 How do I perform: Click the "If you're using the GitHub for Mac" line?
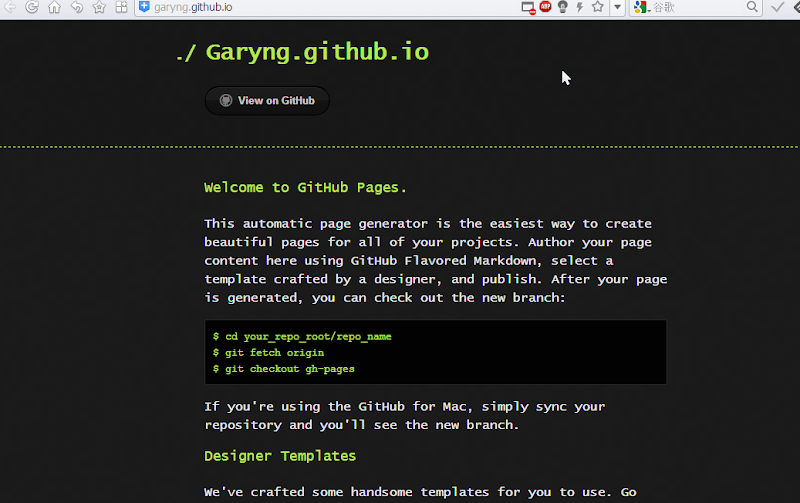[405, 407]
